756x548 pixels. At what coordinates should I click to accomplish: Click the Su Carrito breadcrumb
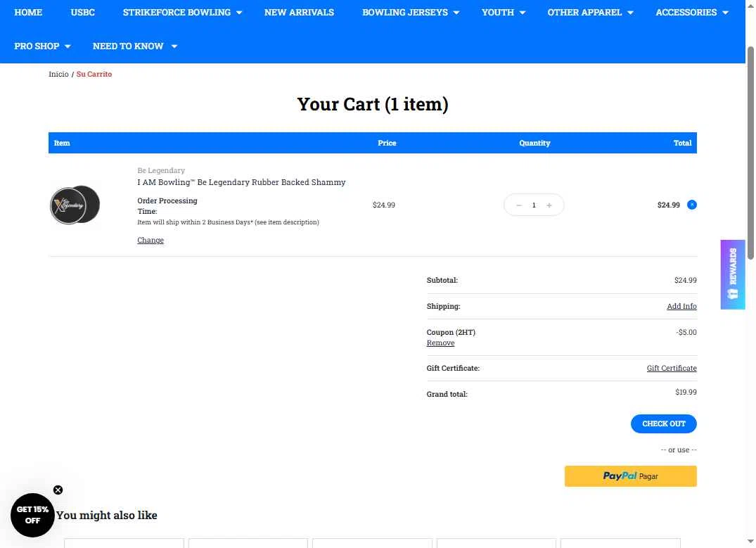[94, 74]
